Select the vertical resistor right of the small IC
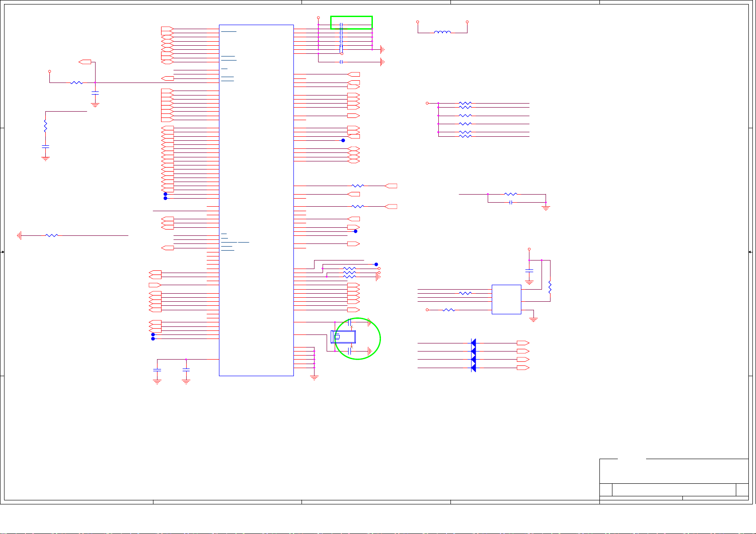 (x=550, y=287)
